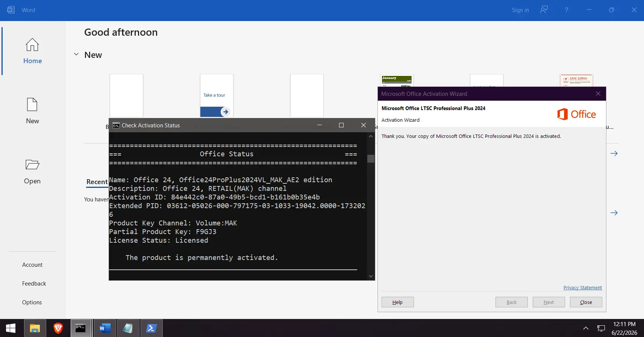Image resolution: width=644 pixels, height=337 pixels.
Task: Click Sign in on Word title bar
Action: [x=520, y=10]
